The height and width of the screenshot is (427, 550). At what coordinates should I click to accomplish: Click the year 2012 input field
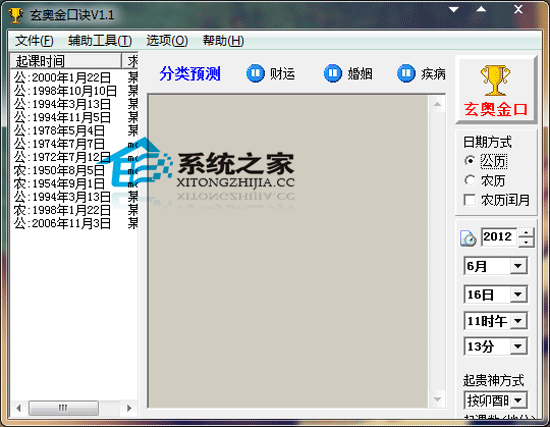click(500, 237)
